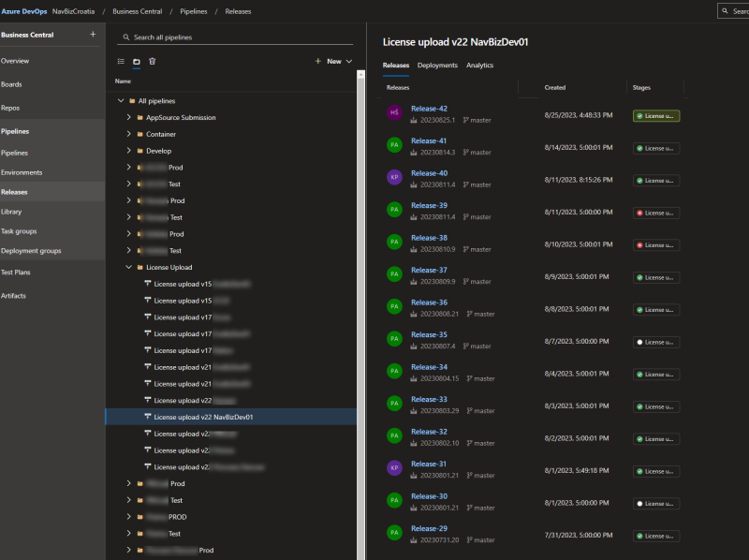Expand the AppSource Submission folder

click(128, 117)
